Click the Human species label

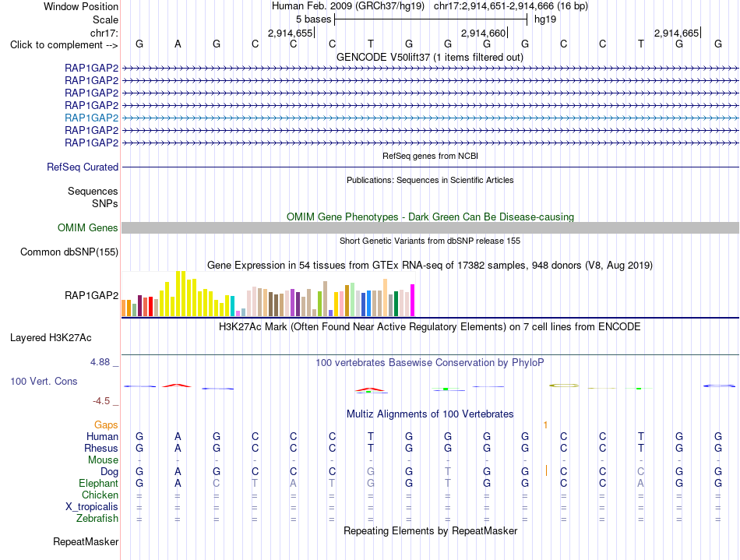click(102, 437)
